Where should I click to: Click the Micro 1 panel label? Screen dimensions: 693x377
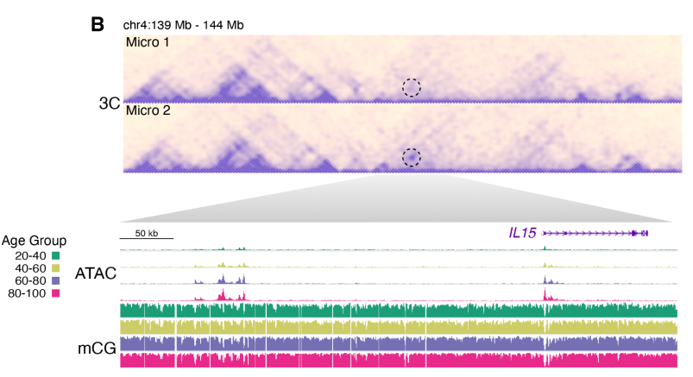point(148,42)
